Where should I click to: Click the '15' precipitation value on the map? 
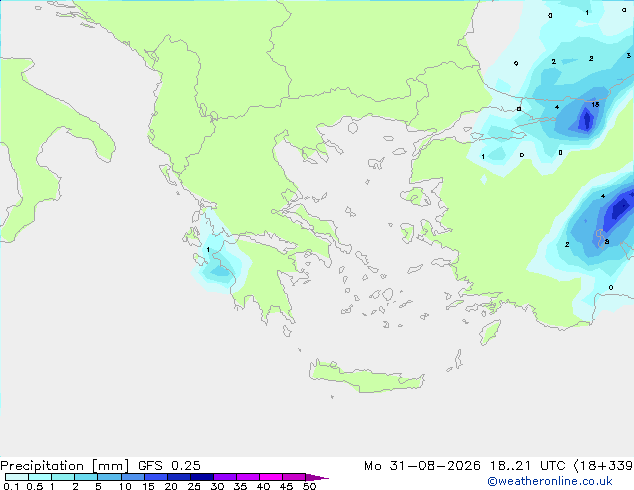[x=595, y=105]
